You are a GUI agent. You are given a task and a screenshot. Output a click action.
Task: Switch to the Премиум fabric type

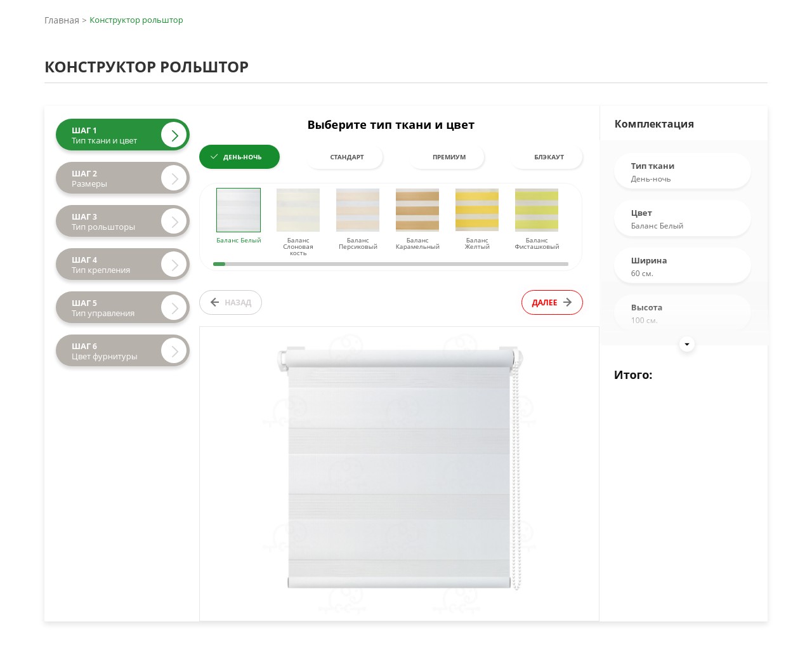[x=448, y=157]
